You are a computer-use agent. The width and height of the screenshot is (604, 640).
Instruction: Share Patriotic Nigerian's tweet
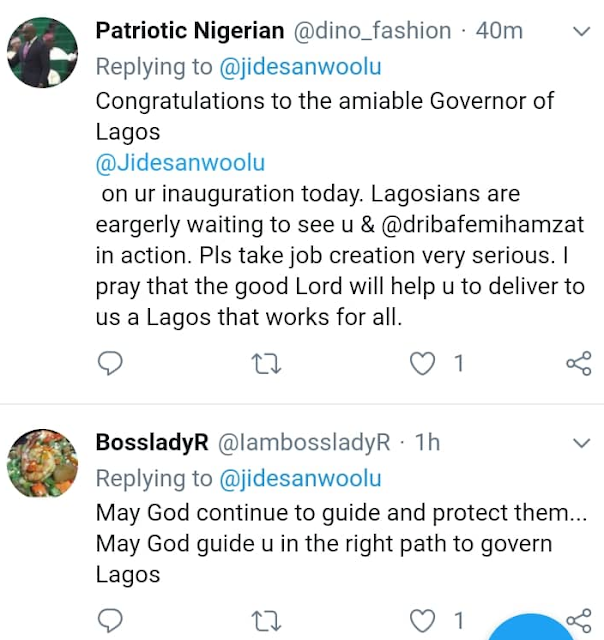(578, 364)
